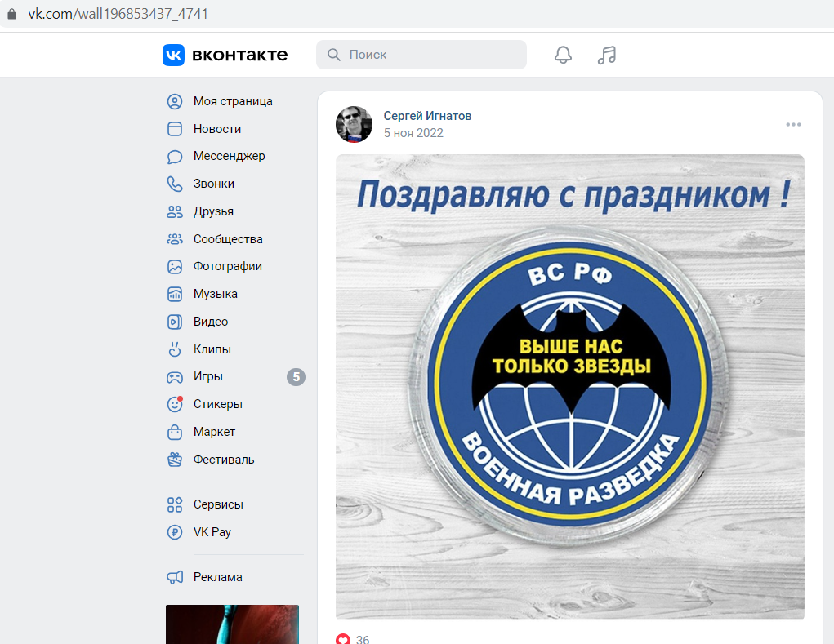Open the Клипы section

pyautogui.click(x=212, y=349)
